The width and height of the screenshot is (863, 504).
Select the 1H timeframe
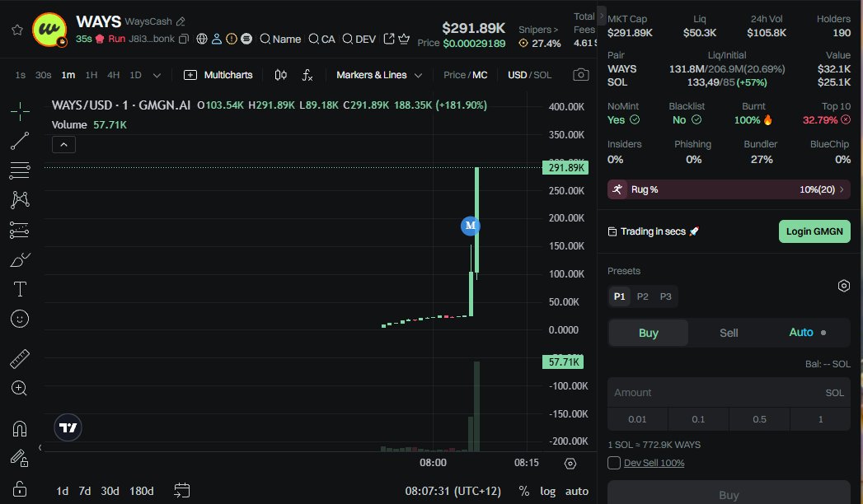pos(91,75)
